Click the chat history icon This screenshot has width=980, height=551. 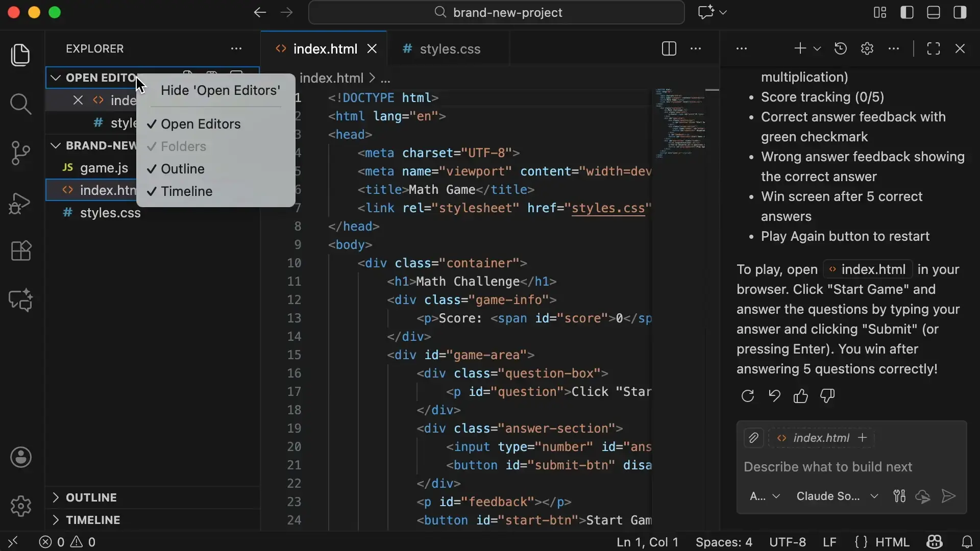840,49
